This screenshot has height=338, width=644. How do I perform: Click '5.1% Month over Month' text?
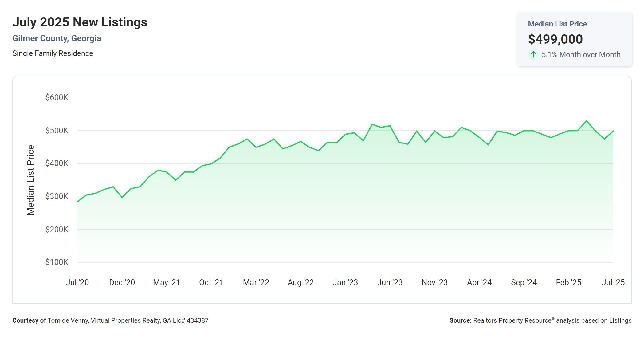[581, 55]
